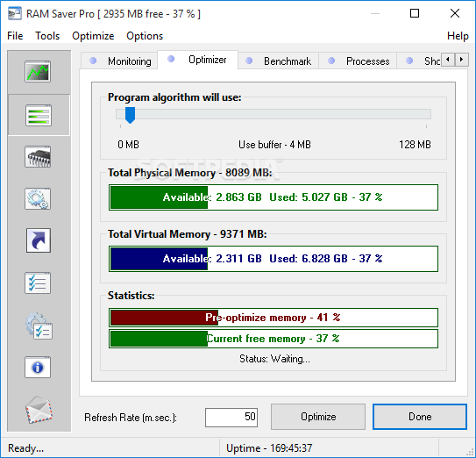Switch to the Processes tab
The height and width of the screenshot is (458, 476).
click(x=358, y=61)
